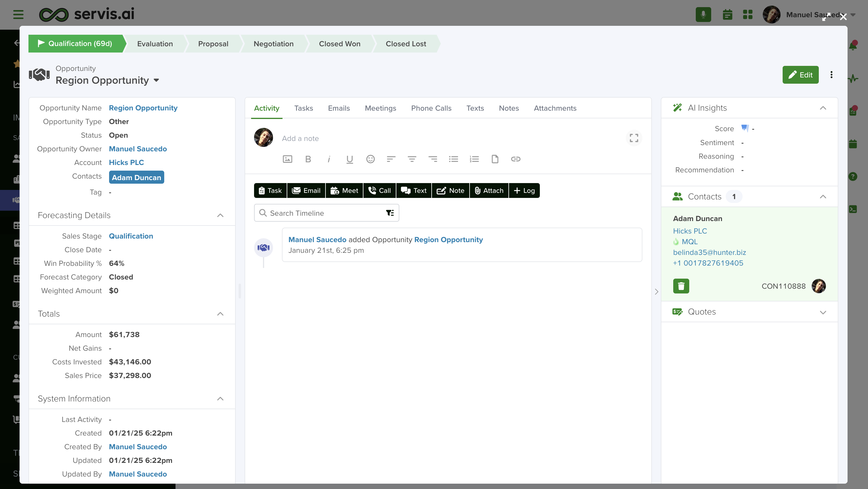Align note text left
The image size is (868, 489).
coord(391,159)
